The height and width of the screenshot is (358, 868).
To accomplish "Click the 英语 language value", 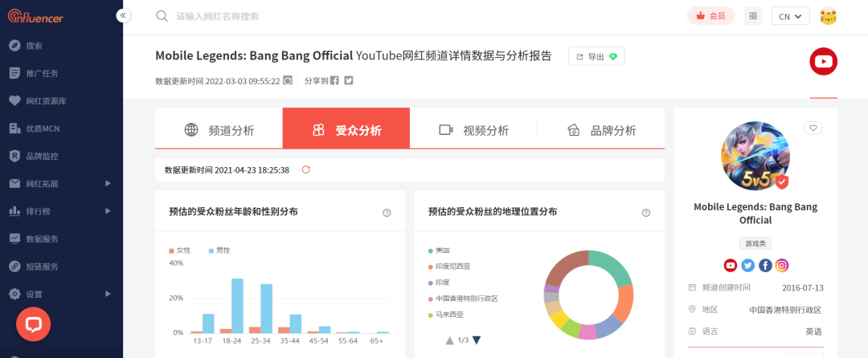I will pyautogui.click(x=813, y=332).
